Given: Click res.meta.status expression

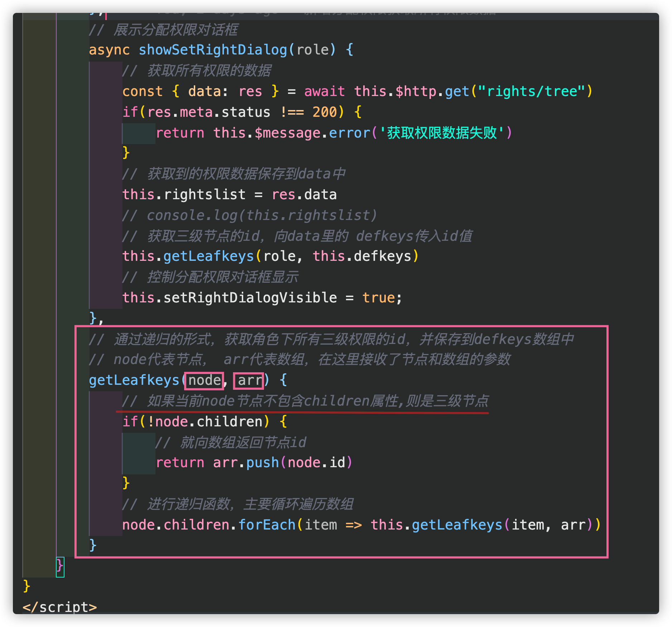Looking at the screenshot, I should tap(209, 112).
